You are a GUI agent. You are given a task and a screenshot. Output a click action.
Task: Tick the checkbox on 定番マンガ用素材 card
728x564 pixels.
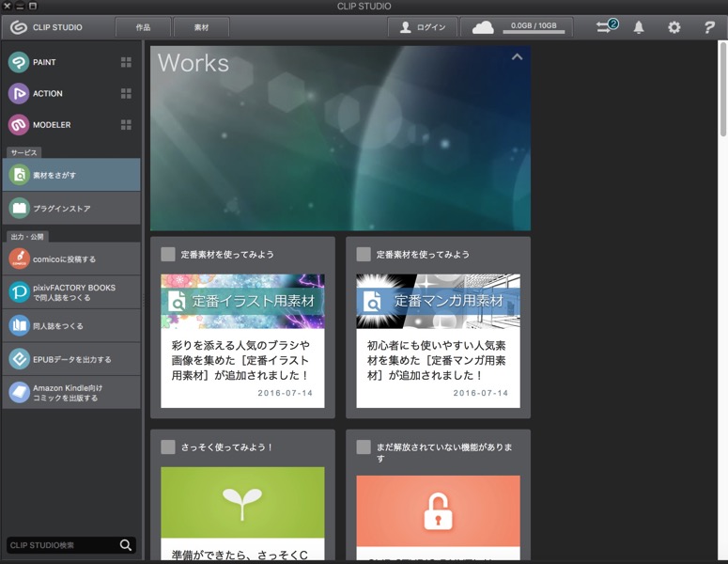click(364, 254)
